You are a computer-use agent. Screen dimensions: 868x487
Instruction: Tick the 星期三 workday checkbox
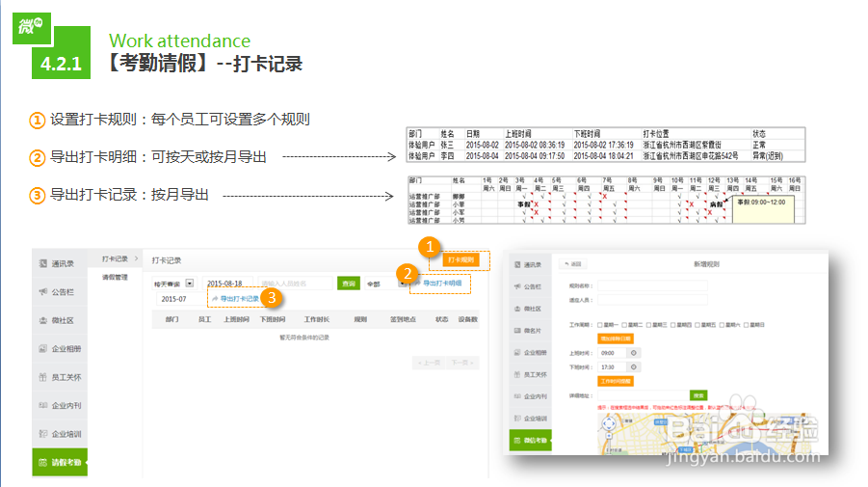pos(648,325)
